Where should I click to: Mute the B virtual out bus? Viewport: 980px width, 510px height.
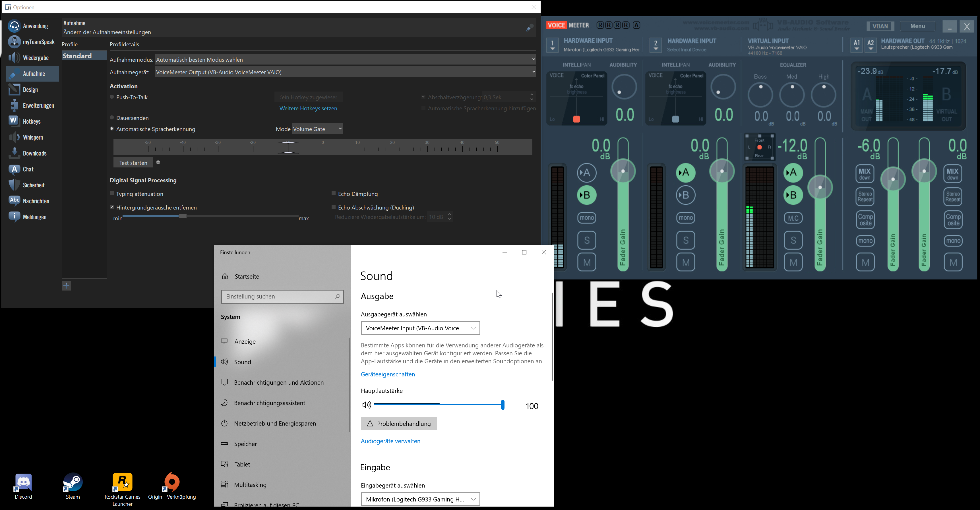coord(953,262)
